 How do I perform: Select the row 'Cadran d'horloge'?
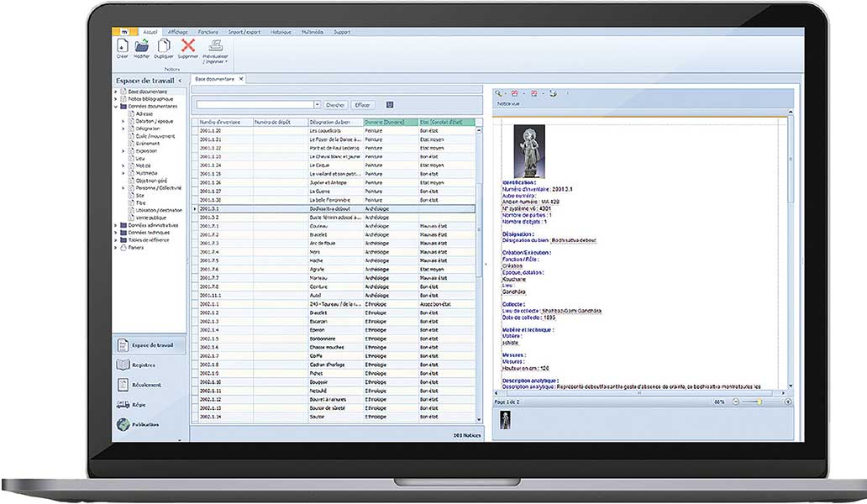(x=334, y=365)
